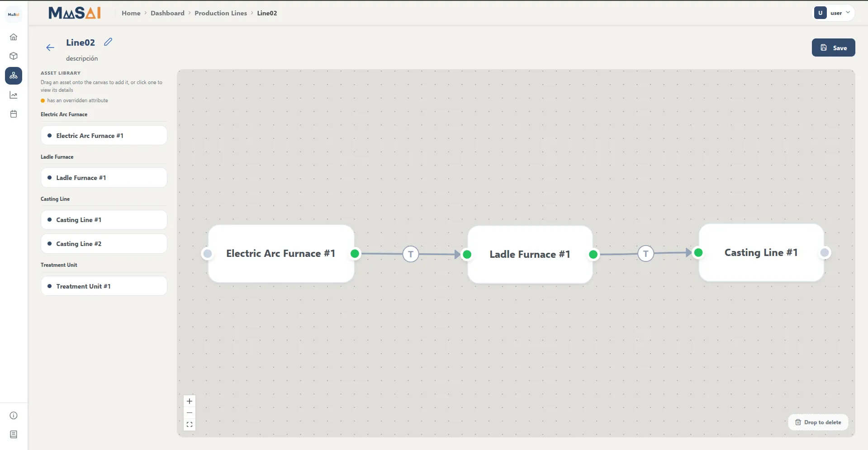Click the Ladle Furnace category heading

pos(57,157)
